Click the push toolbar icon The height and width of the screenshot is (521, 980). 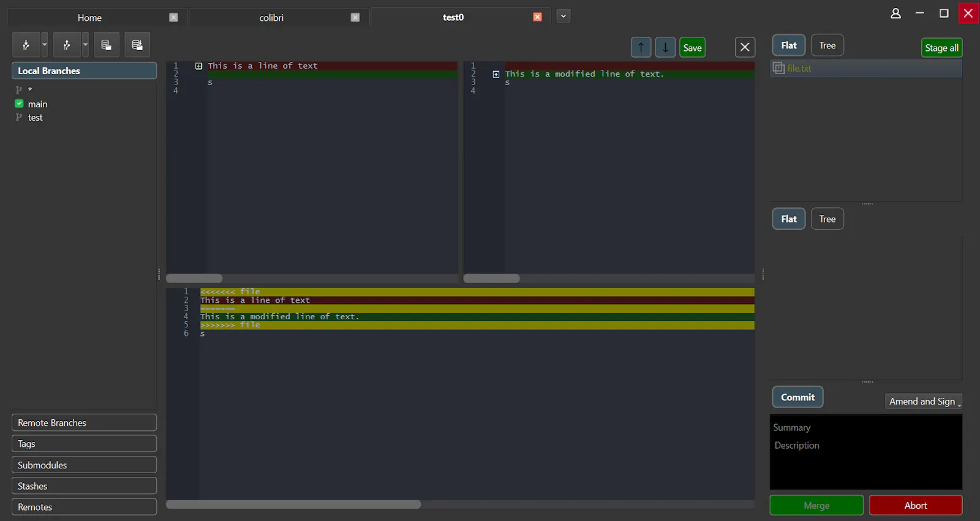67,45
